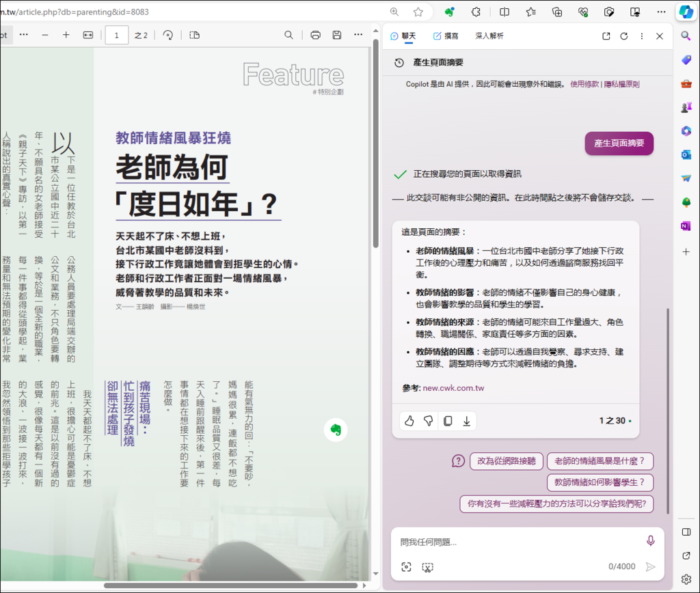Switch to the 深入解析 tab
Screen dimensions: 700x593
click(489, 36)
